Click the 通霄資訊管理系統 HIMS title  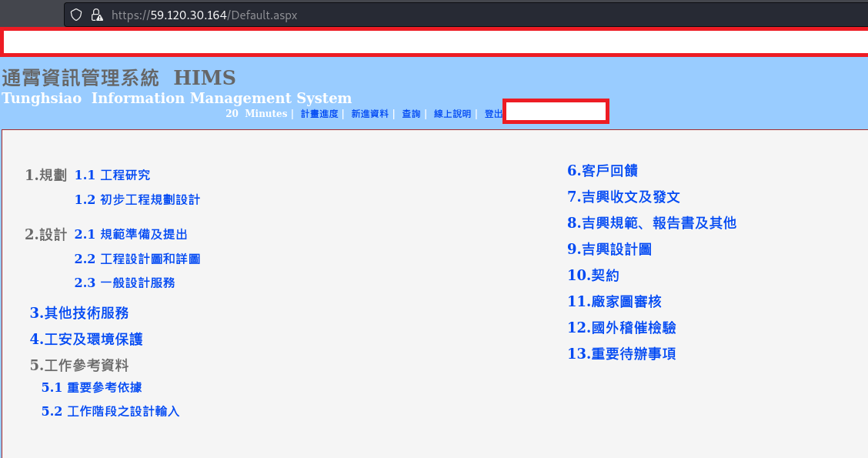pyautogui.click(x=119, y=78)
